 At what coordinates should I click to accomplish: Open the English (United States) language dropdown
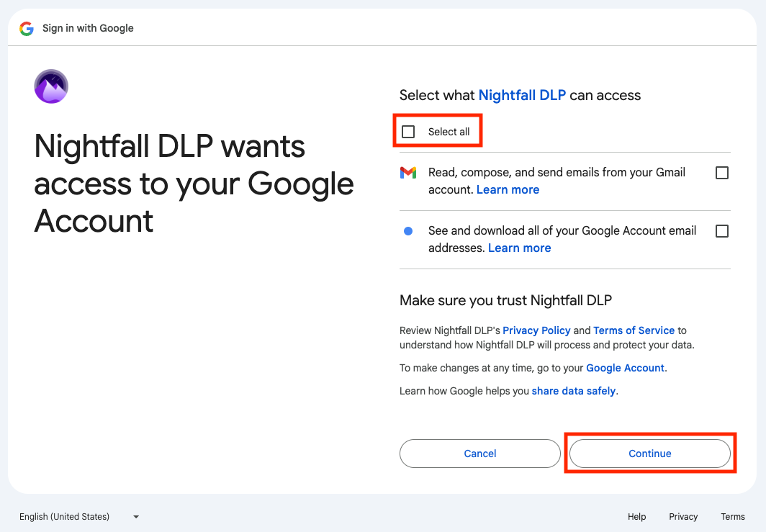(79, 516)
